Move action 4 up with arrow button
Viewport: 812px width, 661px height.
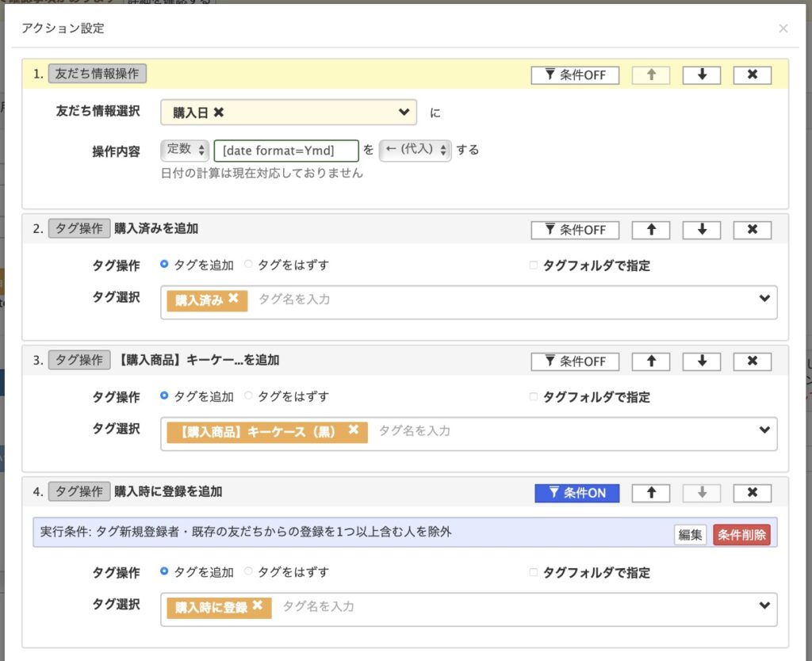tap(650, 493)
